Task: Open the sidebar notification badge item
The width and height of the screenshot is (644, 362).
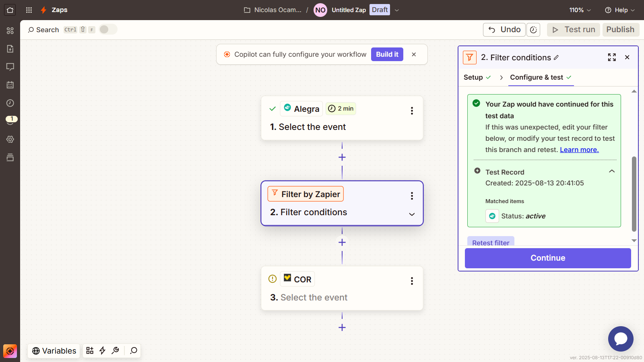Action: click(x=11, y=120)
